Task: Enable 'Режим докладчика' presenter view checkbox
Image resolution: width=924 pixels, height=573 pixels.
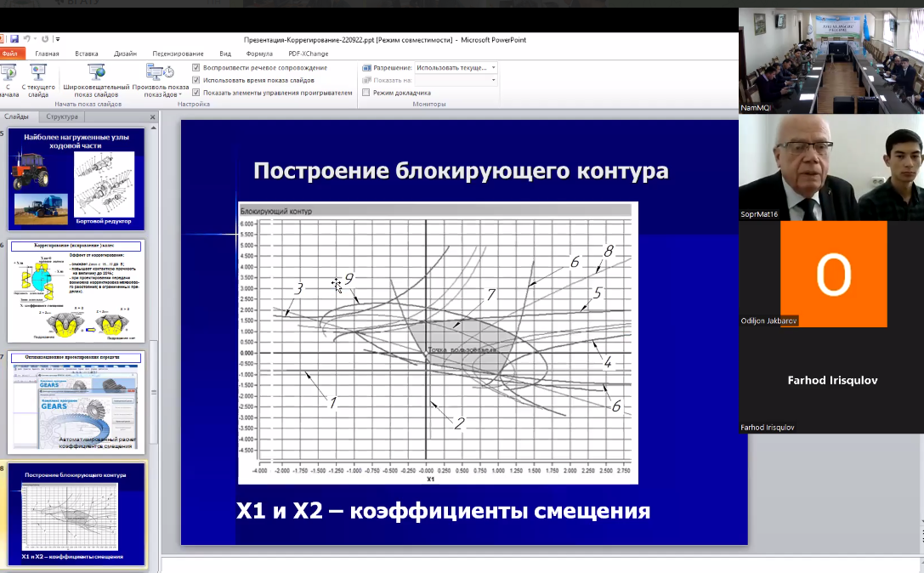Action: (366, 93)
